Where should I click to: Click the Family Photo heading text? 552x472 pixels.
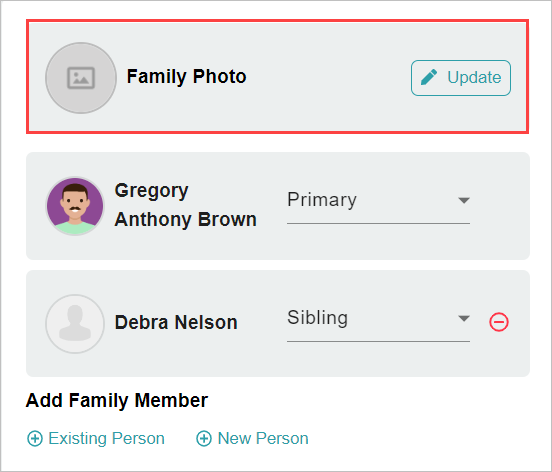[186, 76]
